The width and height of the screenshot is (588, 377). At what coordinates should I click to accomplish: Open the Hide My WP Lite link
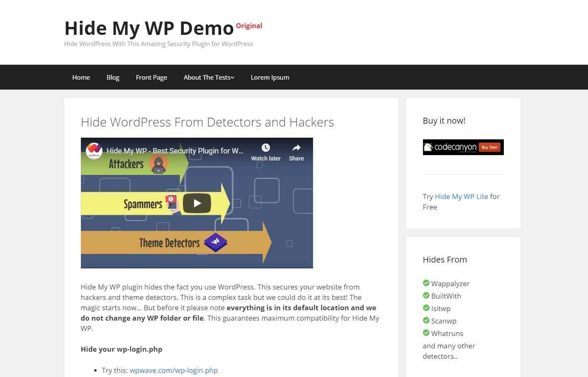[462, 197]
